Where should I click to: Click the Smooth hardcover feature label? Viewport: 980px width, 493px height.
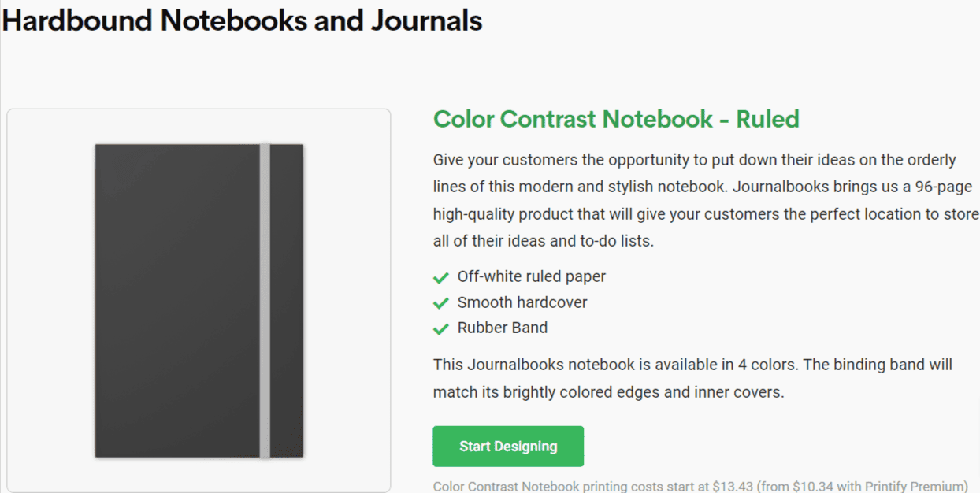522,302
